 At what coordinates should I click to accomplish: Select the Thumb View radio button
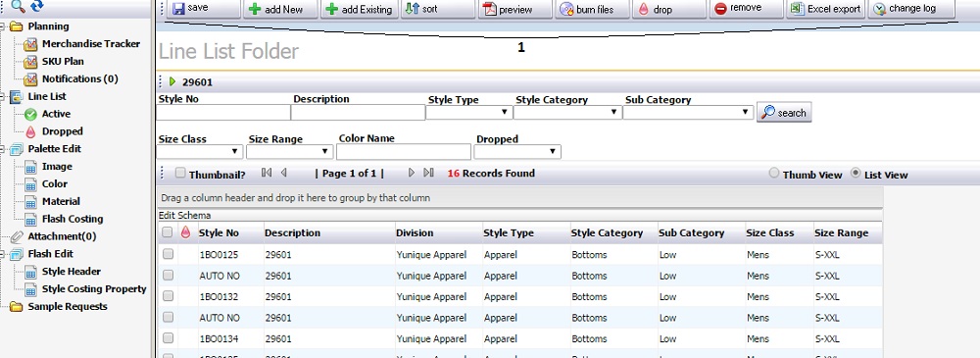[774, 174]
